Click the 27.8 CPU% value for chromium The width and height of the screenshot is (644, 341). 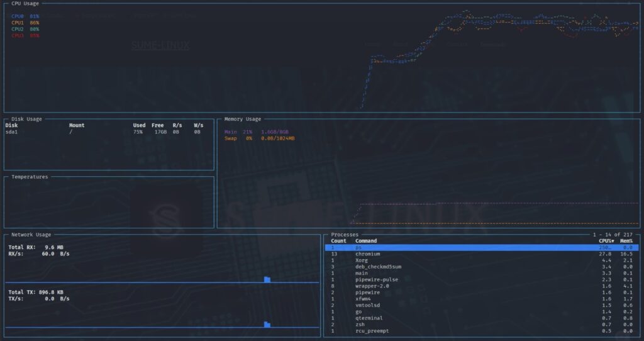point(605,254)
